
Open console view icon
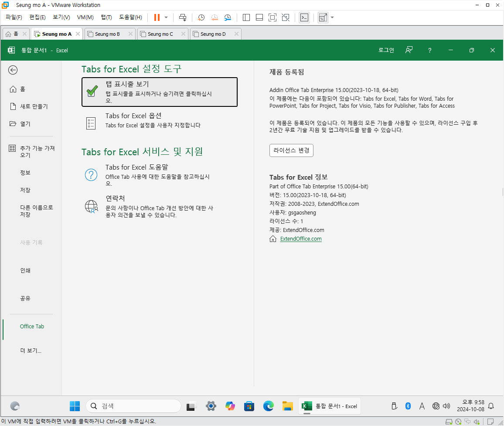click(304, 17)
